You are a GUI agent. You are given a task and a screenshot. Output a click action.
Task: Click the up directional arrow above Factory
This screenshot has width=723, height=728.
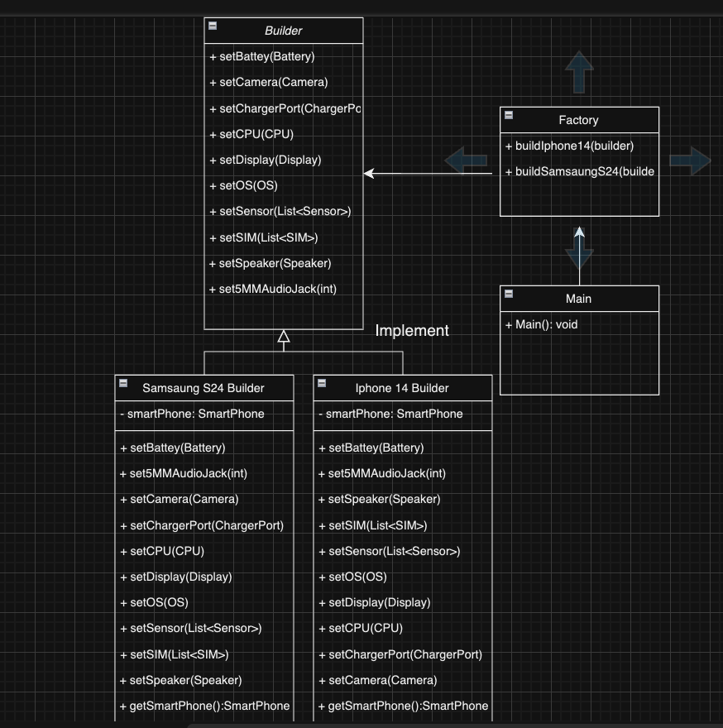(578, 70)
